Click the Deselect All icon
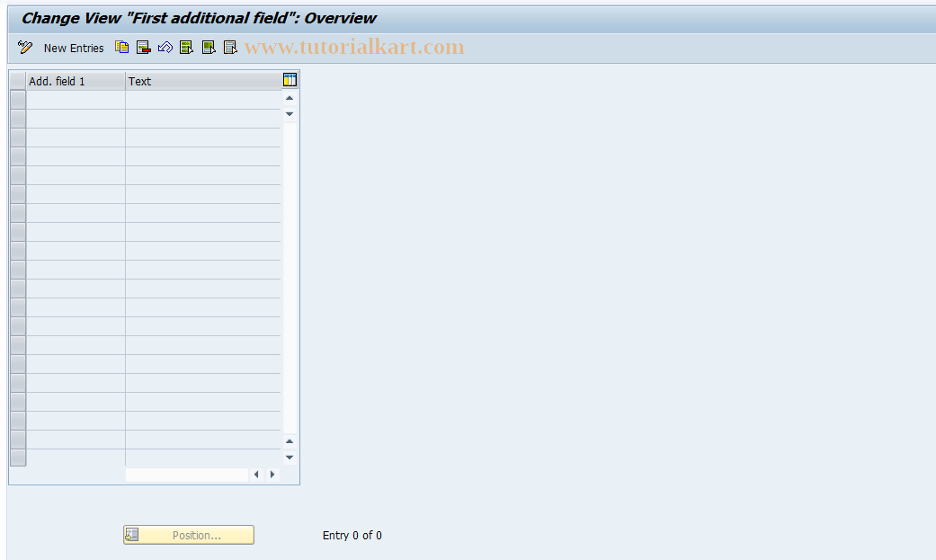Screen dimensions: 936x560 [x=230, y=48]
